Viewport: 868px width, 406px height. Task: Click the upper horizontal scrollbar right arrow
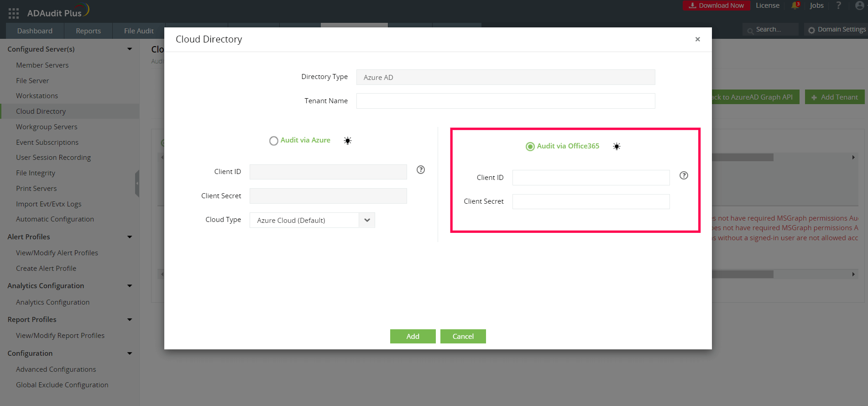click(x=853, y=158)
